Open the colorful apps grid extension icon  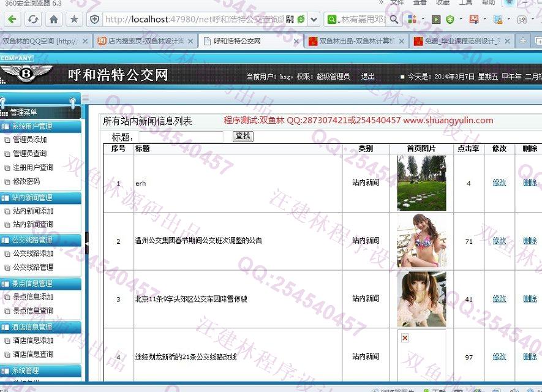point(412,20)
